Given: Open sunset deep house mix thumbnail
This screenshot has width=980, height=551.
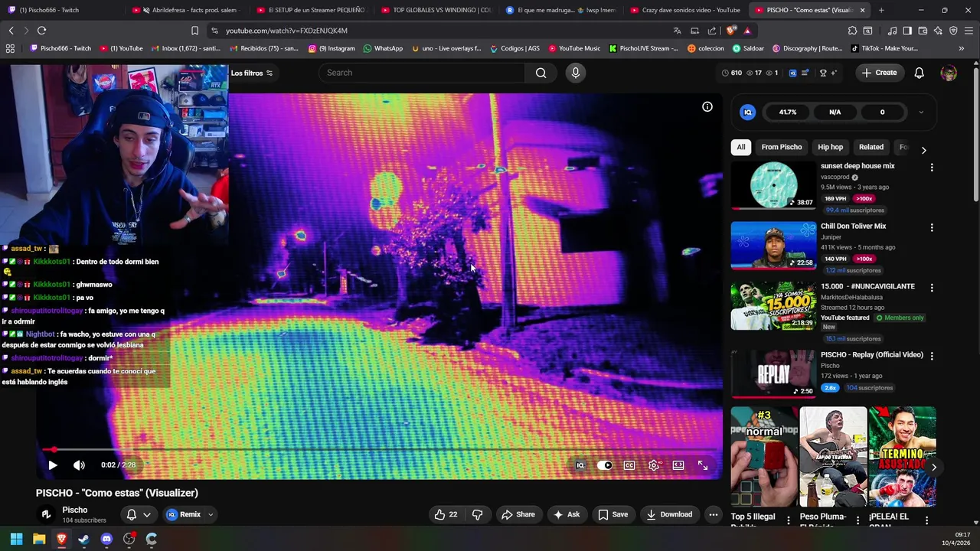Looking at the screenshot, I should [773, 185].
